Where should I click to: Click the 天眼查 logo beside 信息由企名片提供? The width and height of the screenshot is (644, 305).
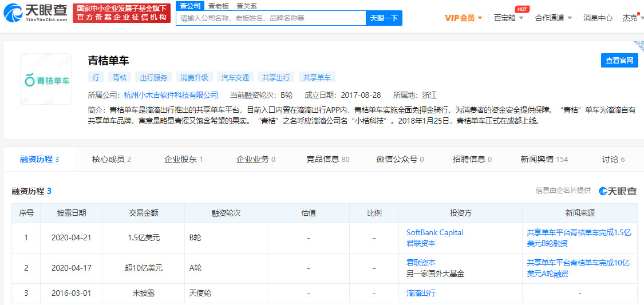(617, 191)
